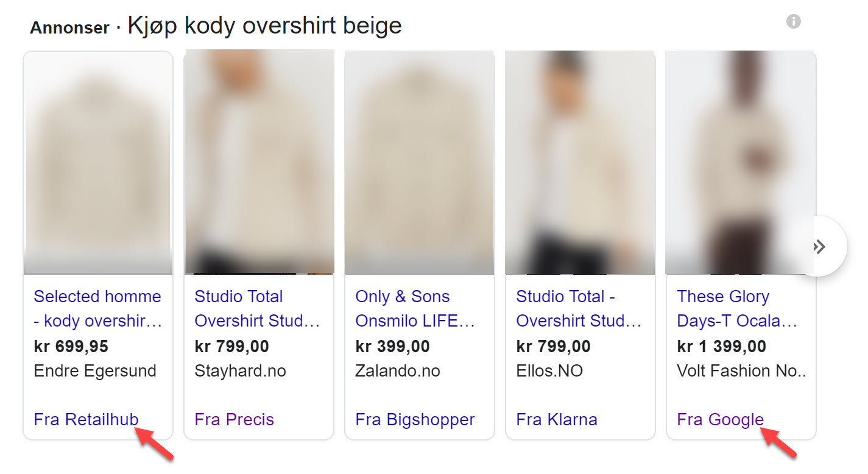Click the Fra Klarna link
Viewport: 868px width, 474px height.
(556, 419)
